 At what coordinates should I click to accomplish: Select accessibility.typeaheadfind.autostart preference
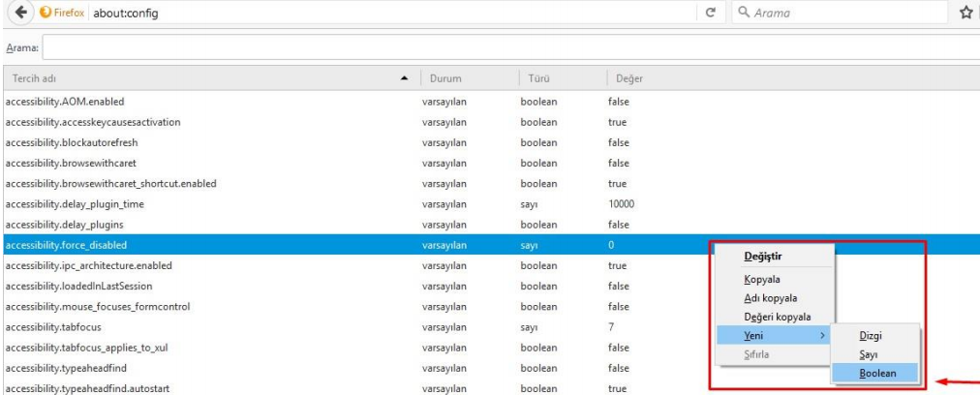87,389
